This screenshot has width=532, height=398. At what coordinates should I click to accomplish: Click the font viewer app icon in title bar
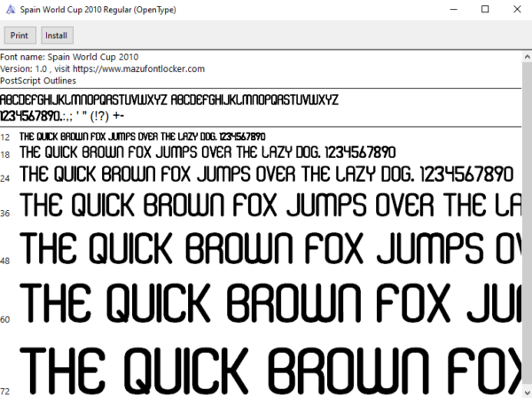[11, 10]
